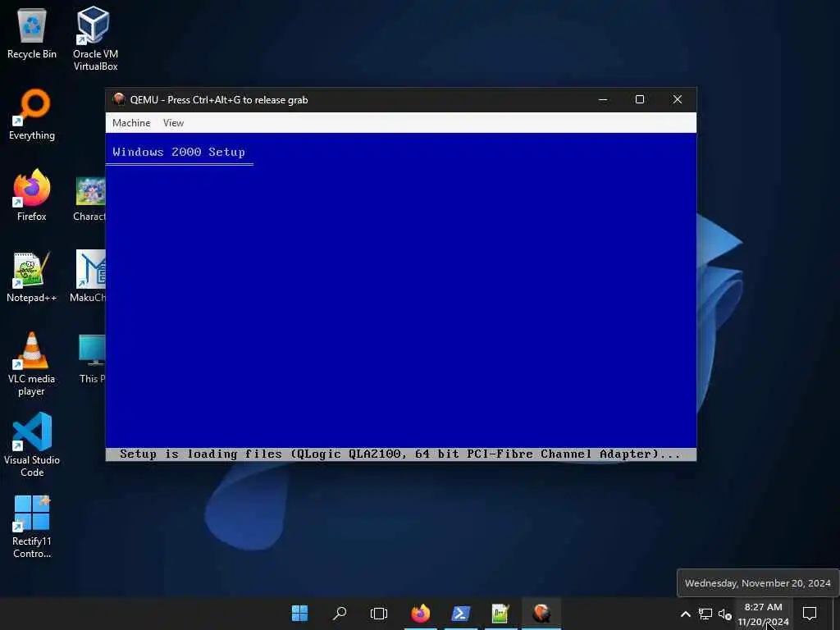
Task: Select the This PC desktop icon
Action: pos(92,359)
